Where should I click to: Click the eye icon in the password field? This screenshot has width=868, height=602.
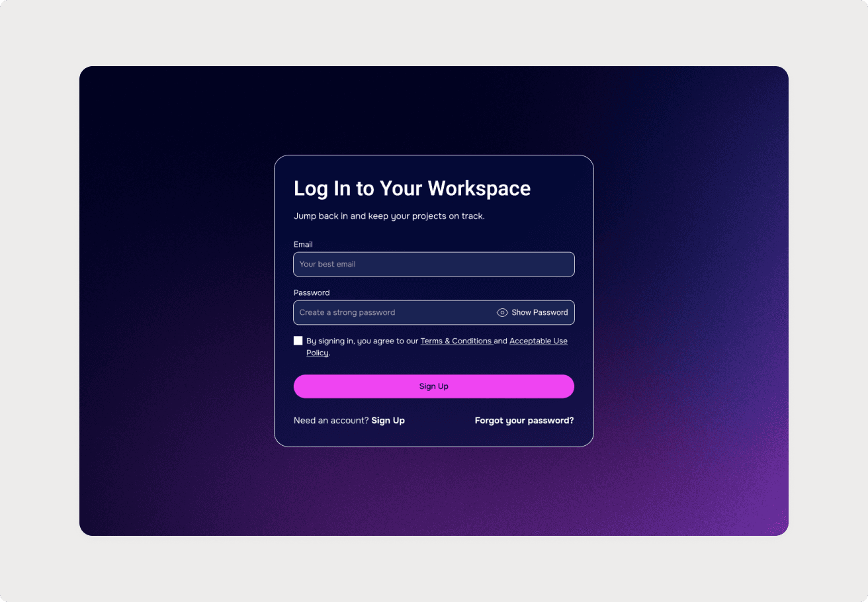pyautogui.click(x=502, y=313)
